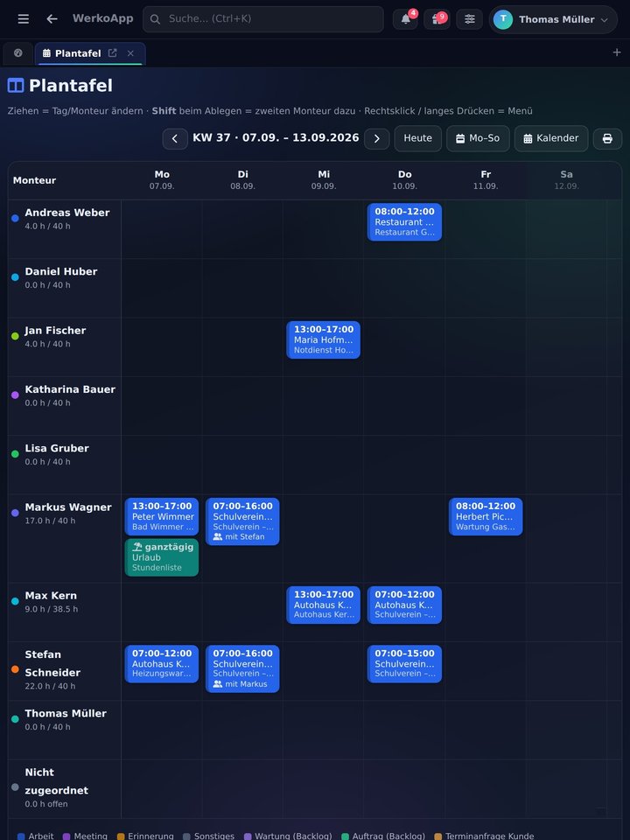This screenshot has height=840, width=630.
Task: Click Thomas Müller avatar circle
Action: point(503,19)
